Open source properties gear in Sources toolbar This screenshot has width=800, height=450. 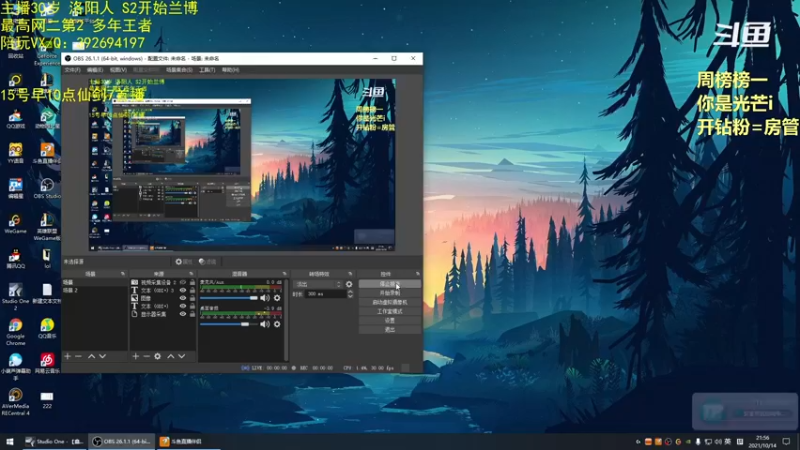click(158, 356)
